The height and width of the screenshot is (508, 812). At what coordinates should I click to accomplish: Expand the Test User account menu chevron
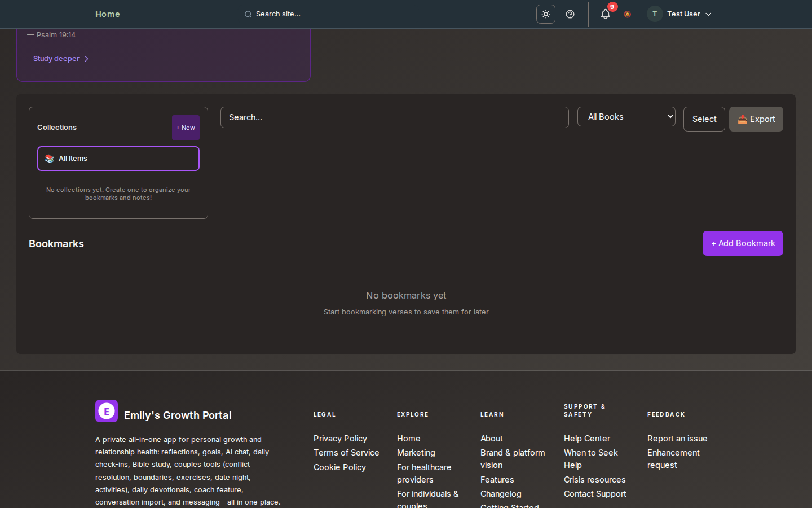[x=709, y=14]
